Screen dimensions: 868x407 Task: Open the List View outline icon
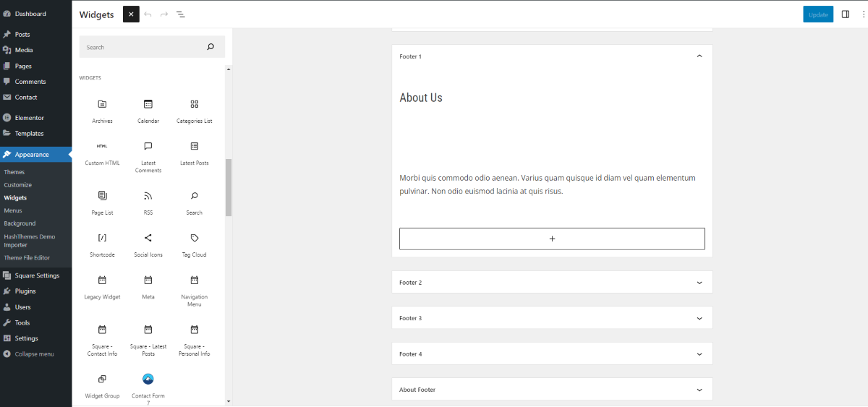(181, 14)
